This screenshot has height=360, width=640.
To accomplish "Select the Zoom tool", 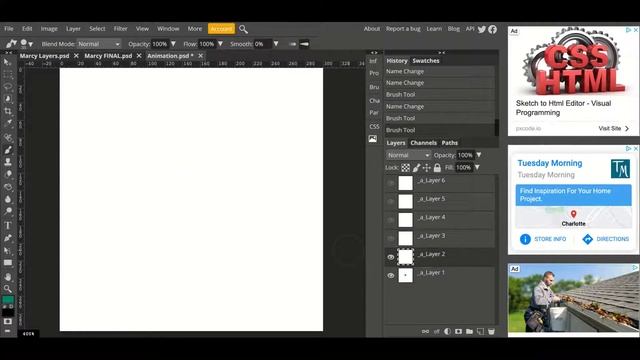I will pos(7,289).
